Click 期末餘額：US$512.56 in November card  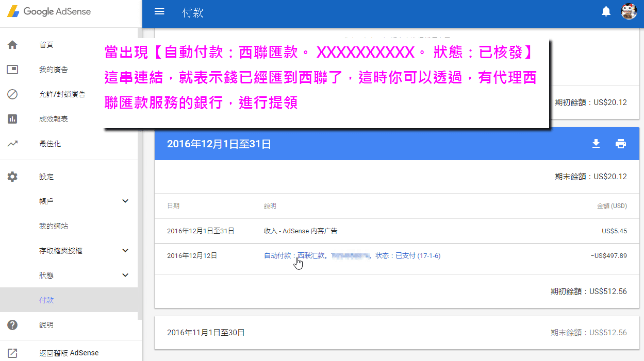coord(589,333)
